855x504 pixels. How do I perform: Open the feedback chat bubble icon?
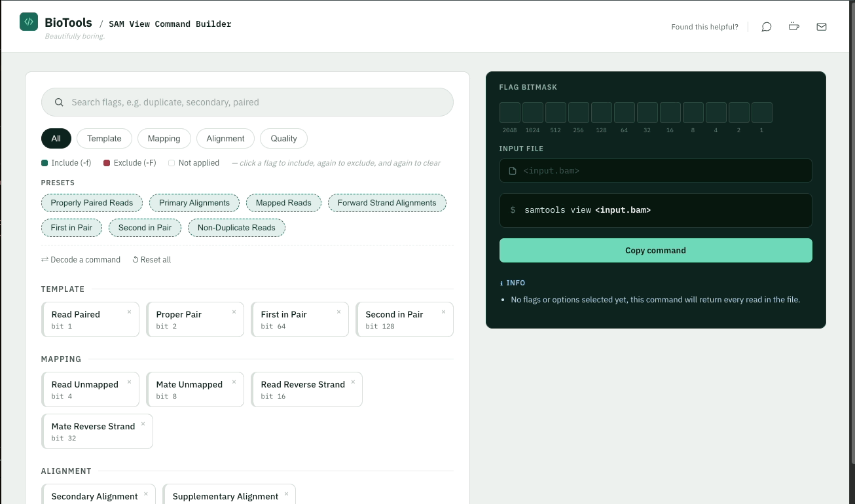coord(767,27)
